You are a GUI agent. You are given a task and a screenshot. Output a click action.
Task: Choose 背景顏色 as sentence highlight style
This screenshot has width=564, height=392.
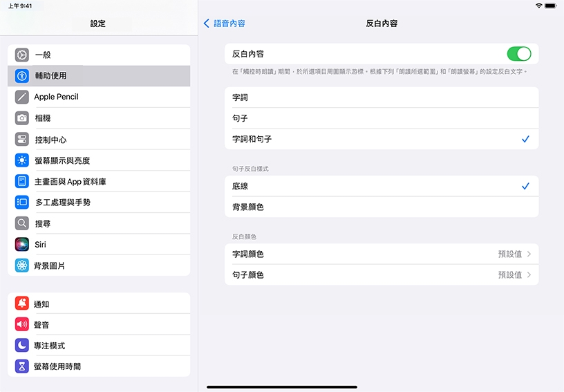click(381, 207)
